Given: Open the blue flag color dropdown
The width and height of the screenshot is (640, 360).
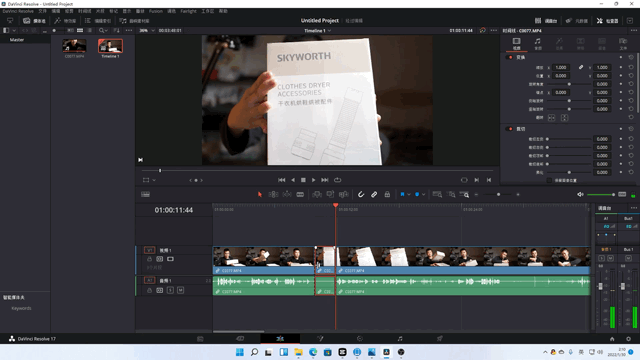Looking at the screenshot, I should click(x=409, y=194).
